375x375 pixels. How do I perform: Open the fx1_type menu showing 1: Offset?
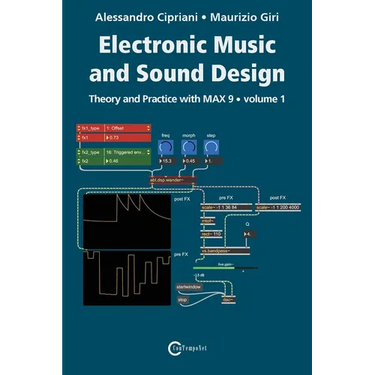click(128, 128)
